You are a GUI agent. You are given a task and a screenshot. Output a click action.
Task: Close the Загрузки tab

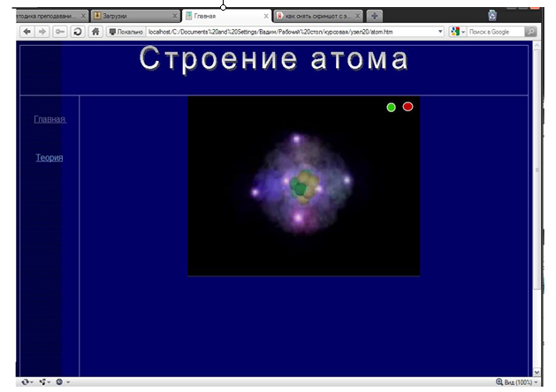coord(174,16)
